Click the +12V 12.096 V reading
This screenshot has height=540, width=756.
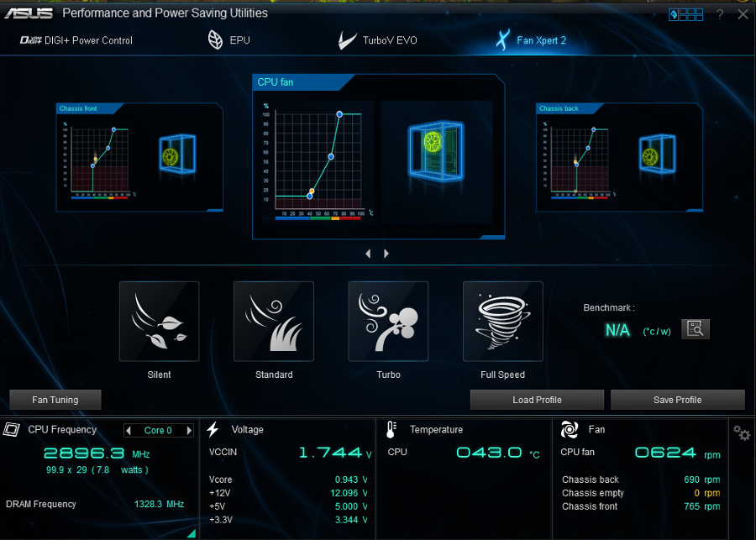click(x=349, y=493)
